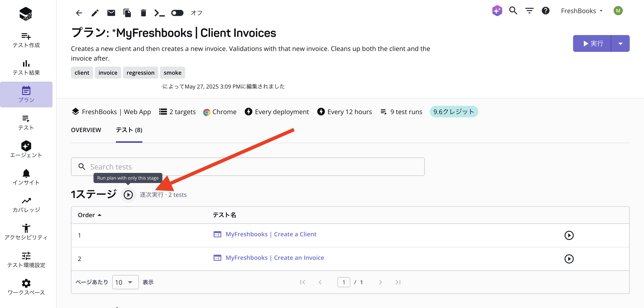Open the help question mark icon

[x=545, y=11]
